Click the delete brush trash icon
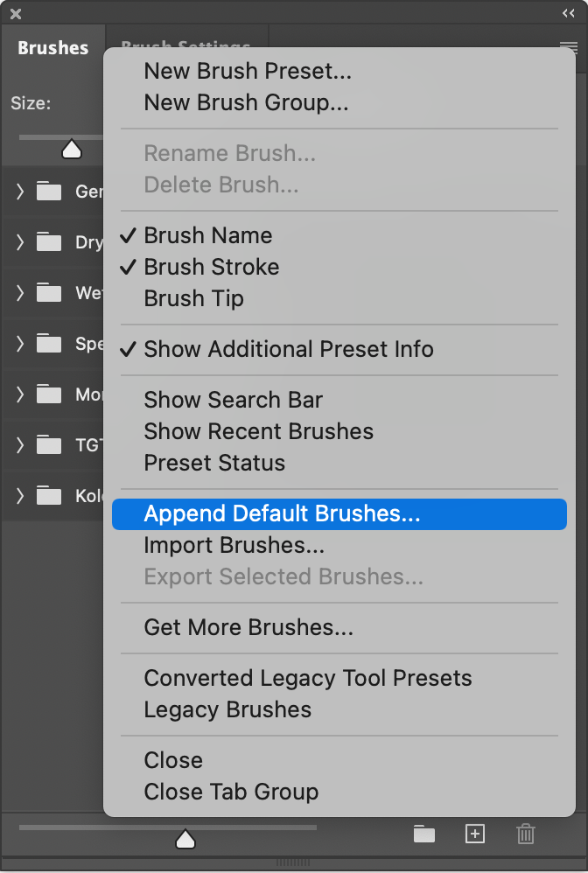 click(x=526, y=834)
